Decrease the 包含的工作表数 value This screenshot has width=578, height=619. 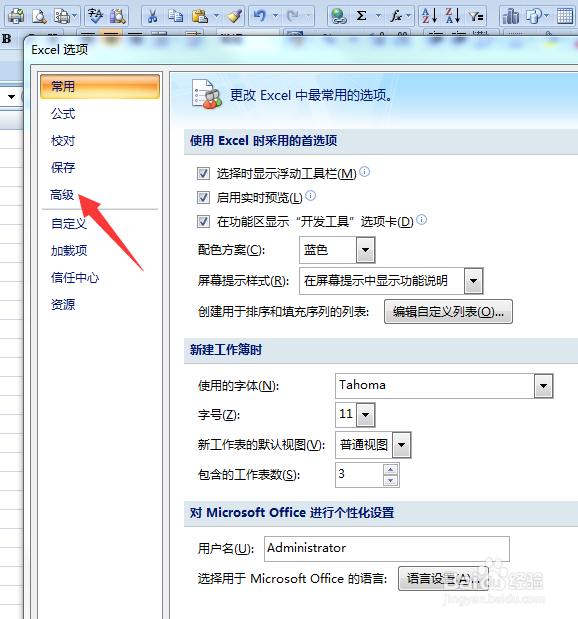tap(390, 480)
